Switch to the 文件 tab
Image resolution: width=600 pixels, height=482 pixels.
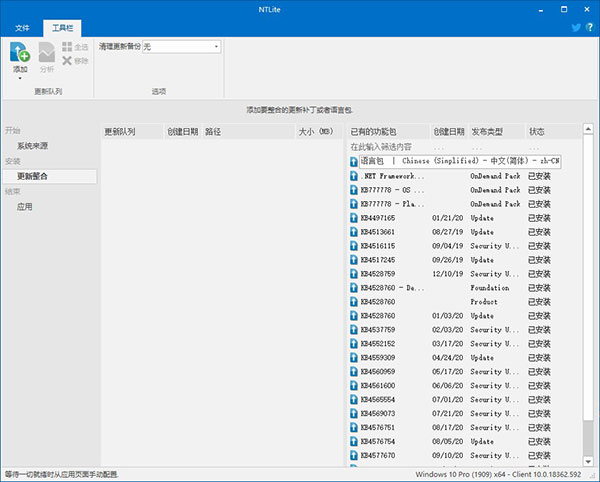(x=22, y=28)
